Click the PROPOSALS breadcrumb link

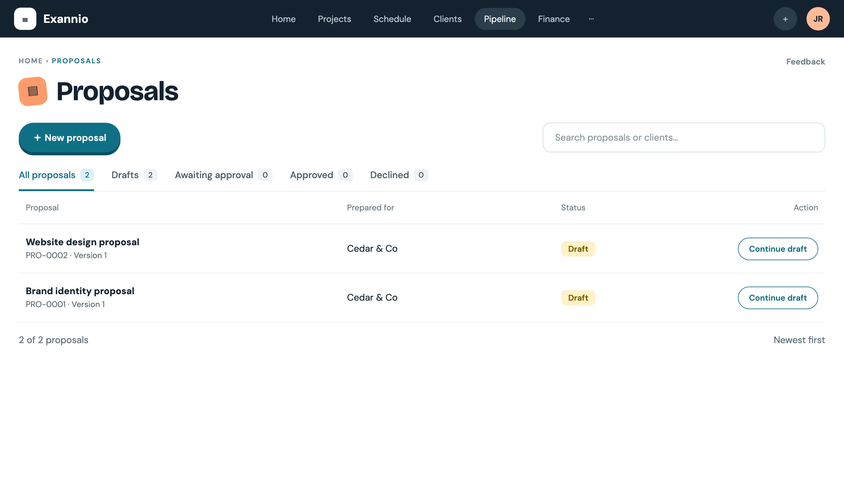pos(76,61)
